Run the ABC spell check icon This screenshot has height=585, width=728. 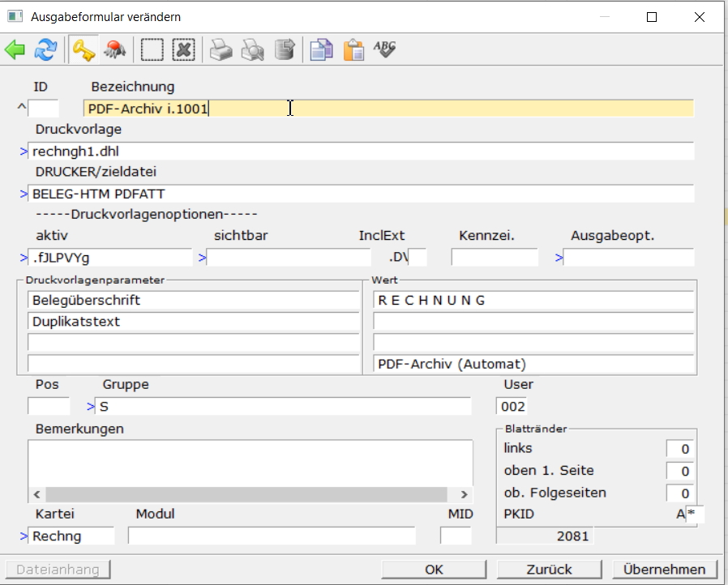(x=384, y=50)
